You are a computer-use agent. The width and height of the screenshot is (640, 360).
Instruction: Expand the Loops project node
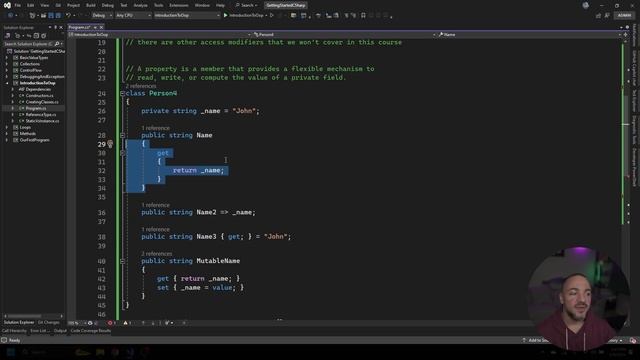point(7,127)
